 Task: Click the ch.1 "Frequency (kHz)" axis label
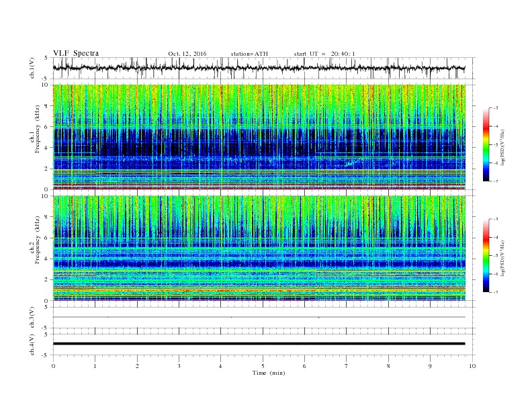[x=38, y=129]
